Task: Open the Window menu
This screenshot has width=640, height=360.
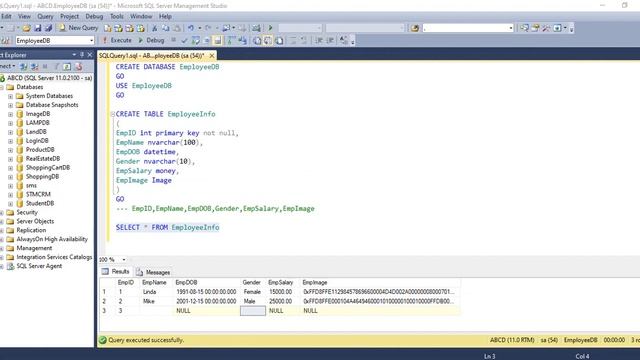Action: tap(141, 16)
